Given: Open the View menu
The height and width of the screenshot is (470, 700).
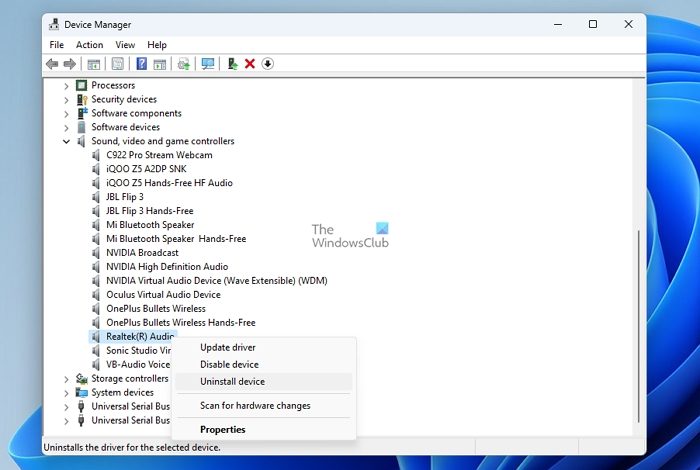Looking at the screenshot, I should [x=125, y=45].
